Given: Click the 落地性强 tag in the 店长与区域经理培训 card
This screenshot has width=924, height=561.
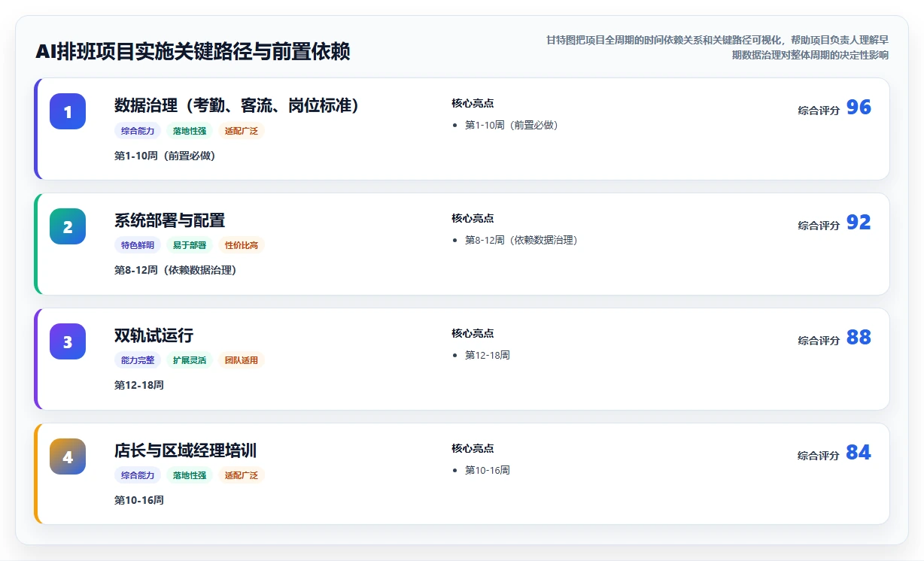Looking at the screenshot, I should click(x=190, y=475).
